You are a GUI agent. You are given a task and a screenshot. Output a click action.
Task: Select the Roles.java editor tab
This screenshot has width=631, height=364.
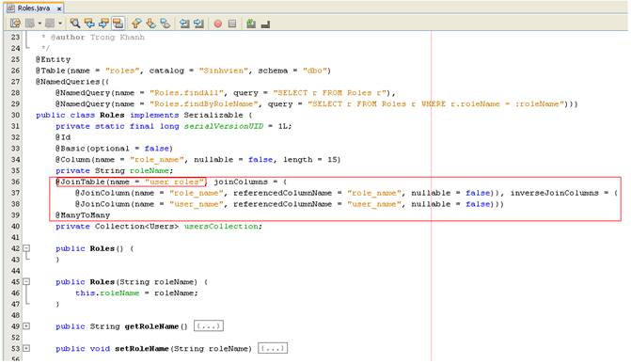coord(34,8)
